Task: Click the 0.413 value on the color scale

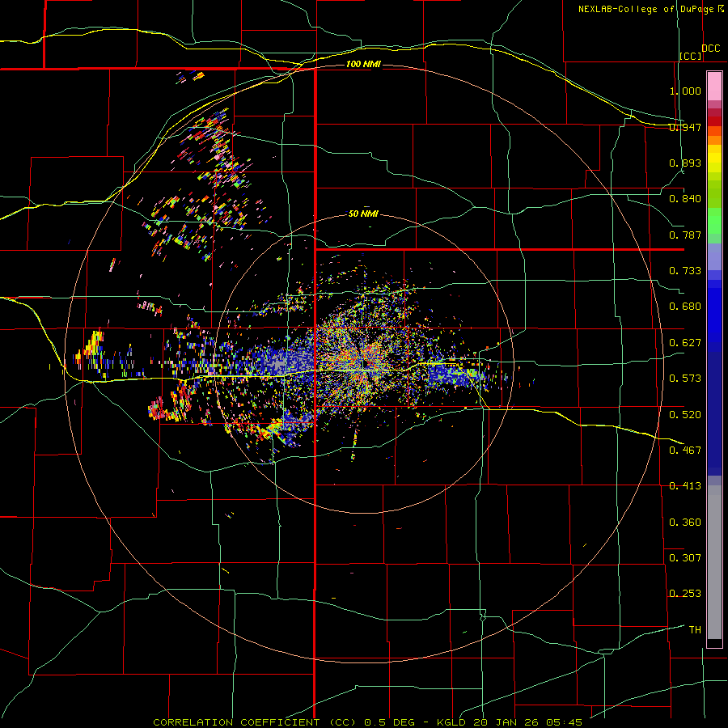Action: click(x=685, y=486)
